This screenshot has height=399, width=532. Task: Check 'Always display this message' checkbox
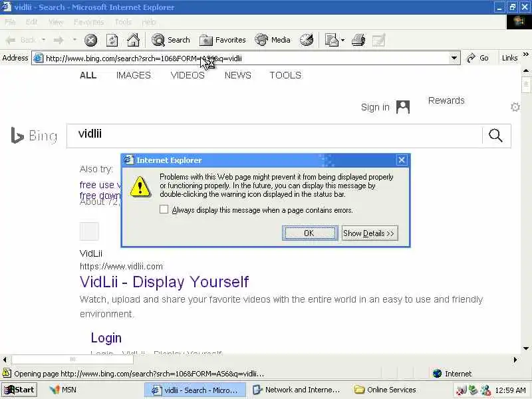164,209
